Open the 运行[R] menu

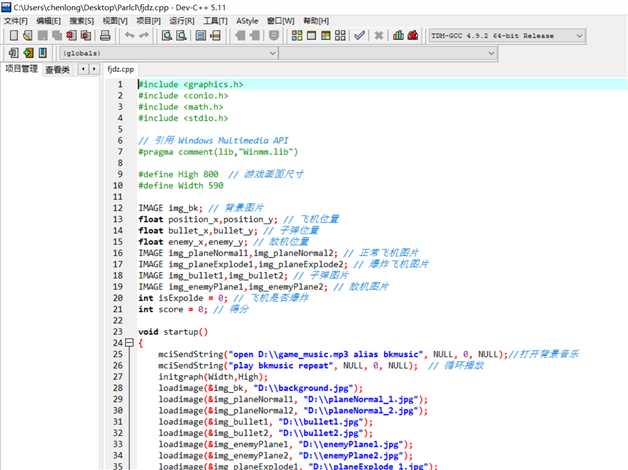(x=181, y=21)
